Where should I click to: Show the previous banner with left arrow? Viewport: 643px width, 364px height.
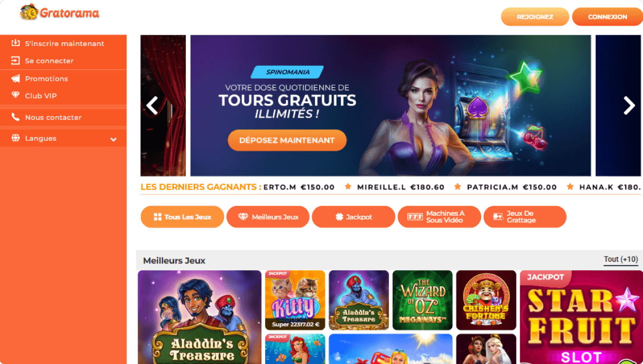(x=152, y=105)
